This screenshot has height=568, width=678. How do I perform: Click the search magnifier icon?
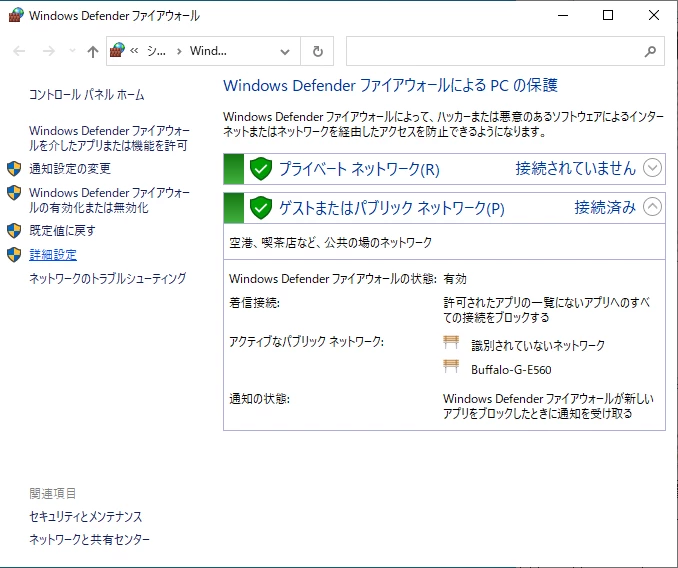650,51
